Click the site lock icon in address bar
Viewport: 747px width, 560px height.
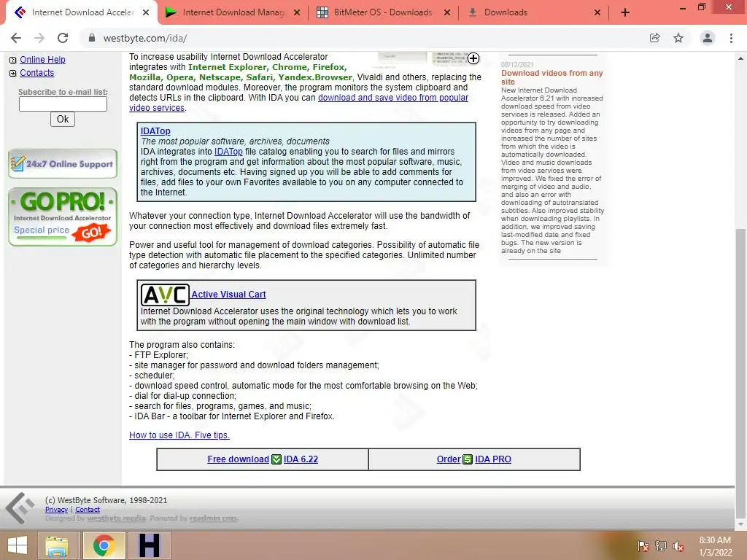coord(92,38)
